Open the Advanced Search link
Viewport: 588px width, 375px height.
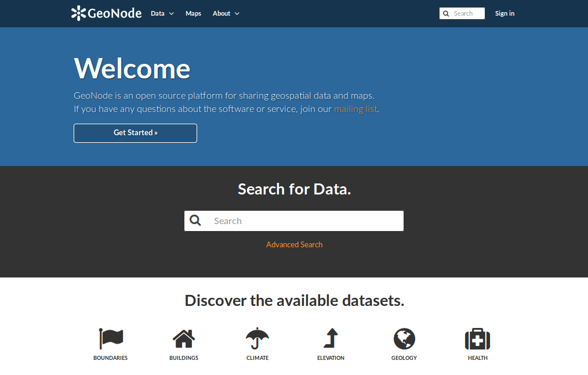click(295, 245)
